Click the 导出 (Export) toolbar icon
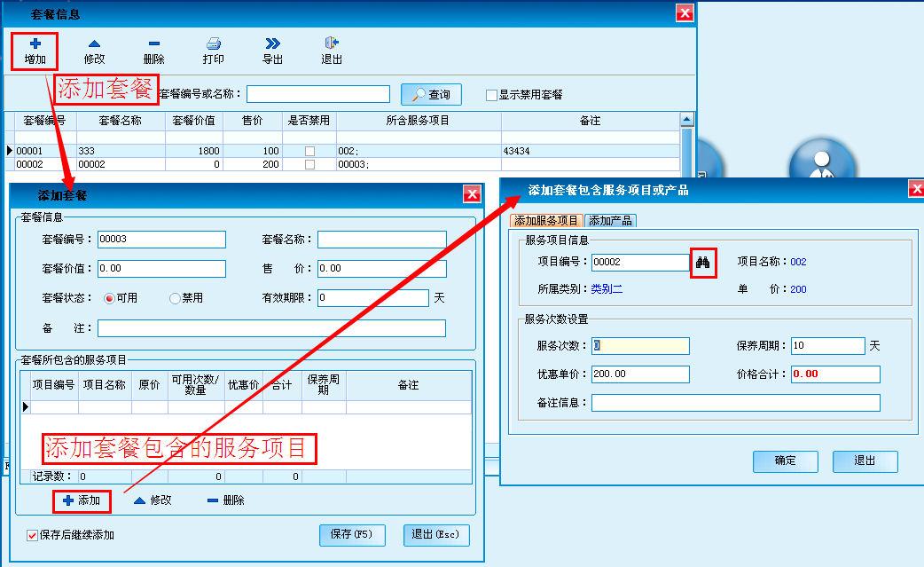Screen dimensions: 924x567 pyautogui.click(x=272, y=43)
